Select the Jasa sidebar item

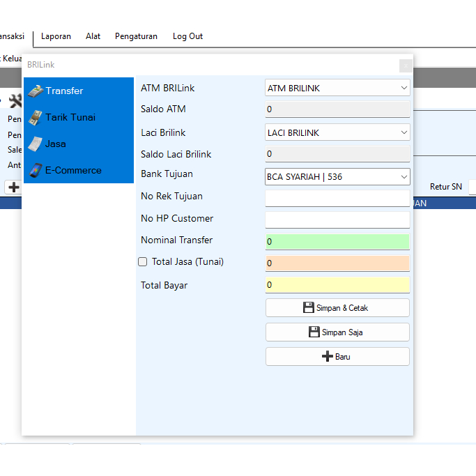coord(79,144)
